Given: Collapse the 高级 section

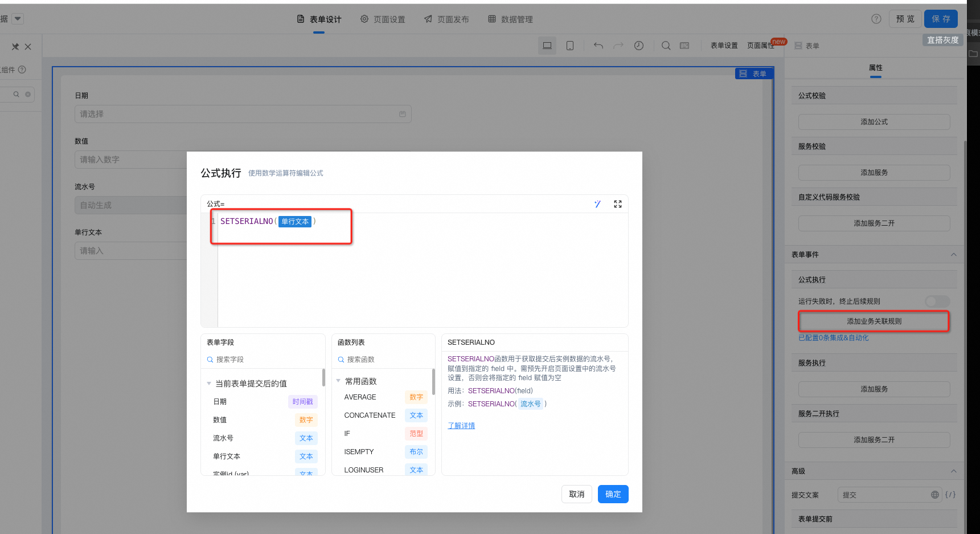Looking at the screenshot, I should 954,471.
